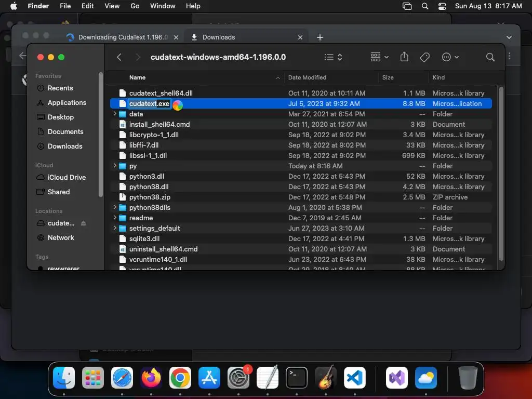Go back with the Finder back chevron
The height and width of the screenshot is (399, 532).
[119, 57]
